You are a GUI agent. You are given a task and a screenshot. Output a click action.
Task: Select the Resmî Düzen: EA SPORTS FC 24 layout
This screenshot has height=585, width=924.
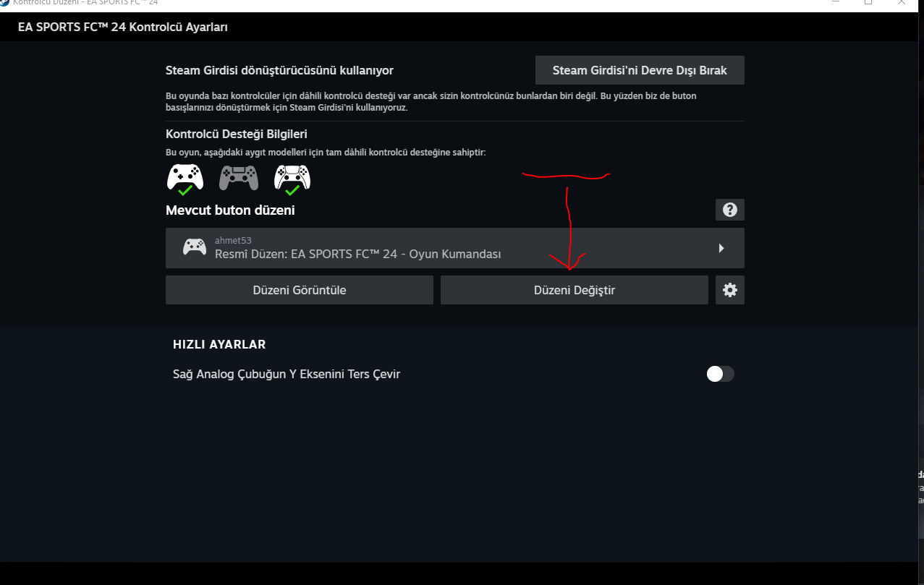pos(455,248)
